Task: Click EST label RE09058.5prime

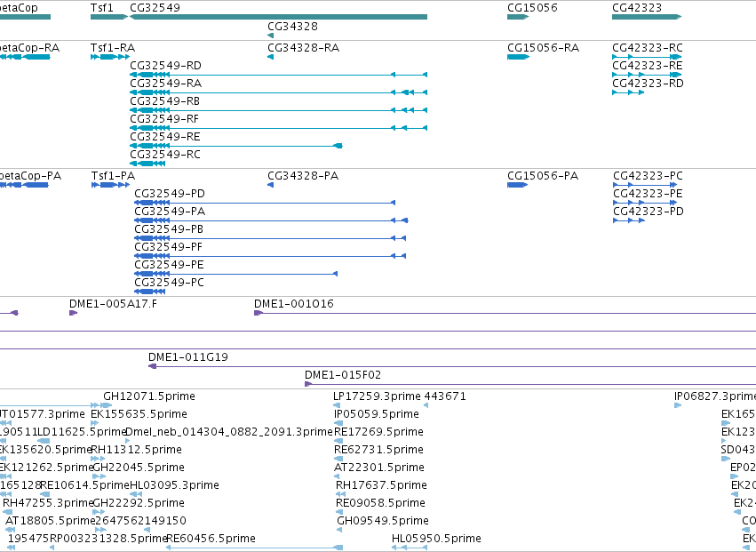Action: [x=381, y=503]
